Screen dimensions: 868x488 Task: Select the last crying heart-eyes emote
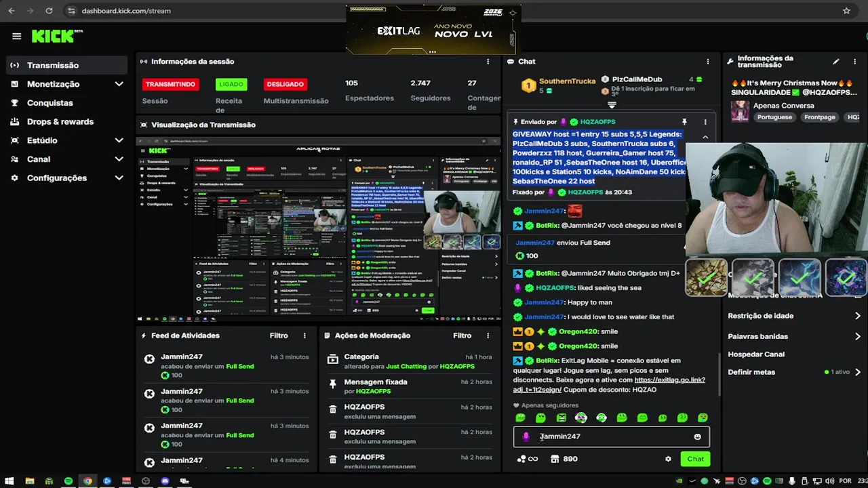pos(703,418)
